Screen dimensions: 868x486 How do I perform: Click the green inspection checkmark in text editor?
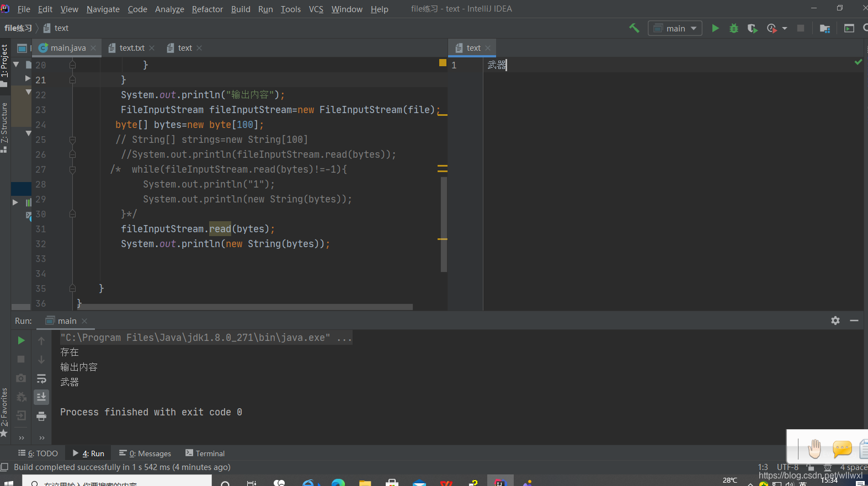click(858, 62)
